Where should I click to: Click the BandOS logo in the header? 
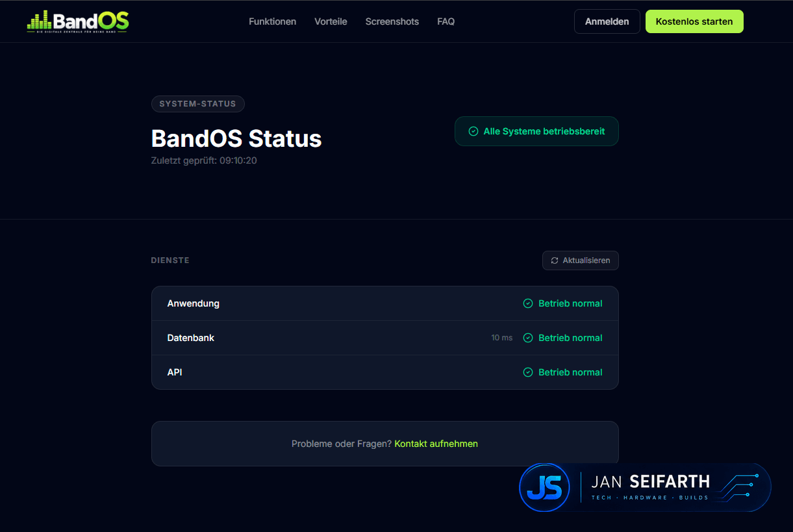(78, 21)
